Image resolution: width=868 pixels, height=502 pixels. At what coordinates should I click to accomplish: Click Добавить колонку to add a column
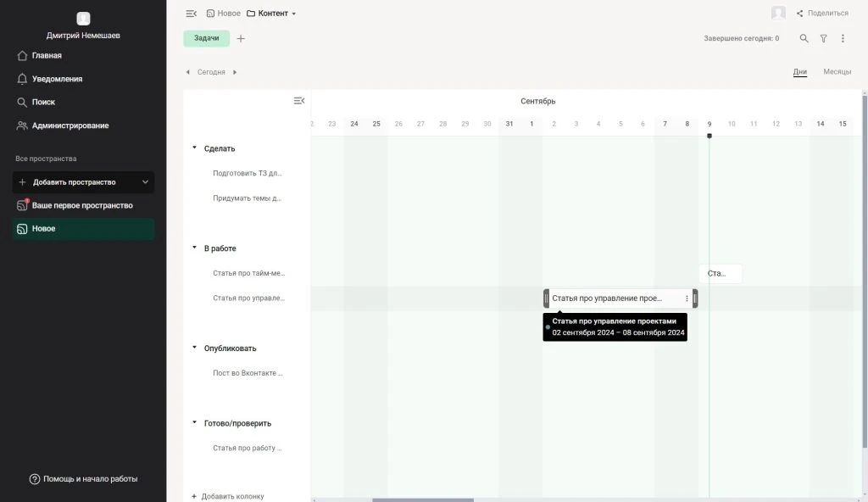point(229,496)
